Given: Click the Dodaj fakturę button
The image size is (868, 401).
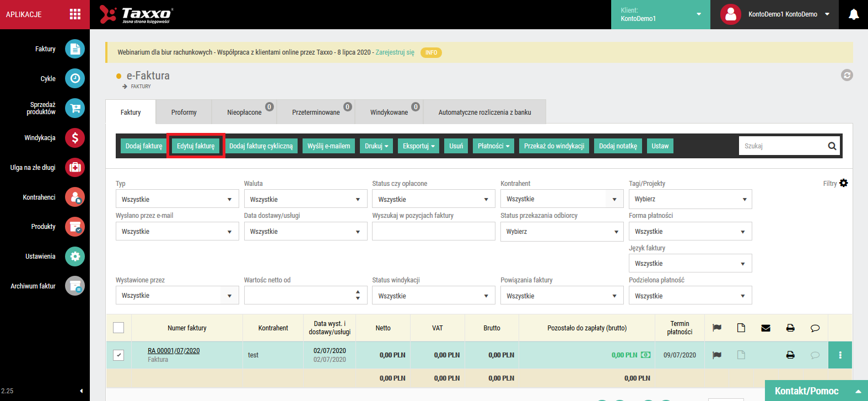Looking at the screenshot, I should click(144, 146).
